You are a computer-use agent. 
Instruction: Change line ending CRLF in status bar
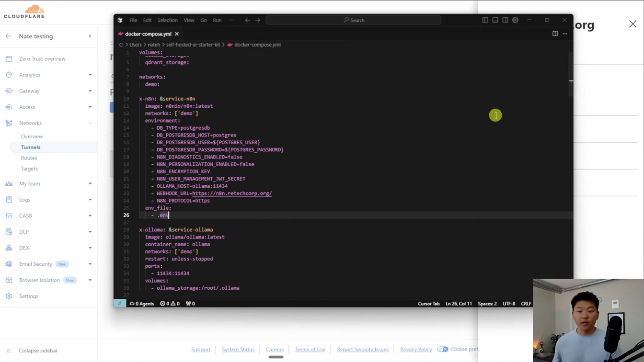(x=526, y=304)
